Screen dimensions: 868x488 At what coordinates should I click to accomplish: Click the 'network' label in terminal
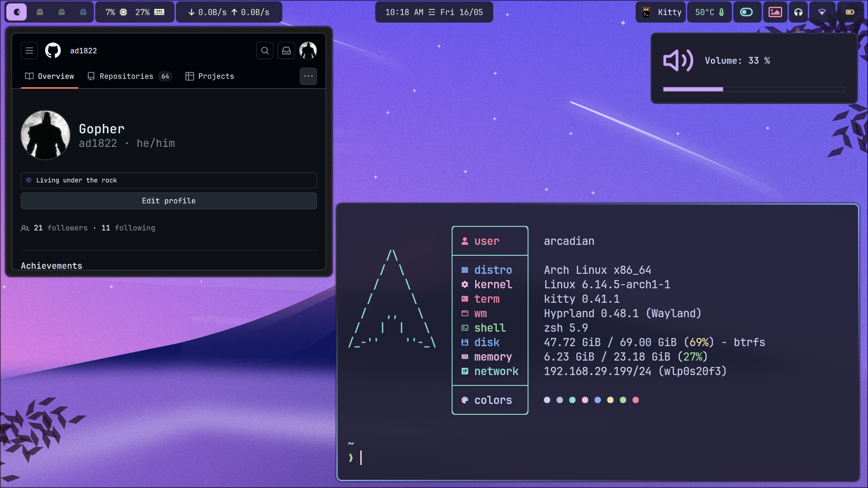pyautogui.click(x=496, y=371)
